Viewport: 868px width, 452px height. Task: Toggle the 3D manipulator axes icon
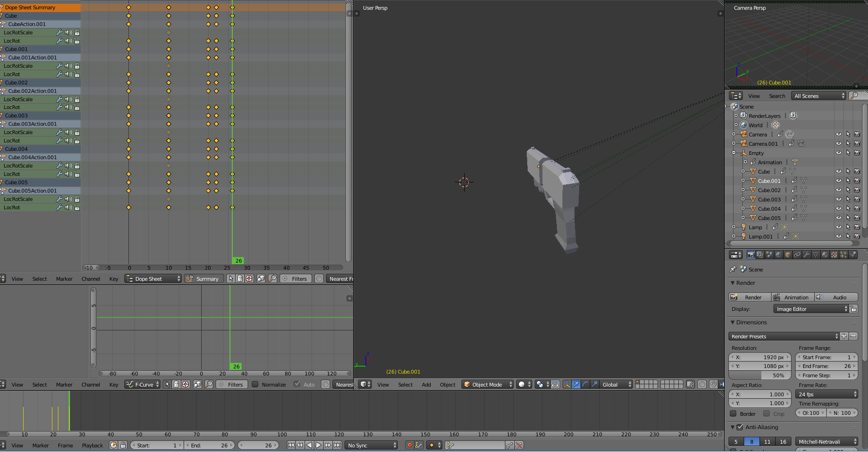[x=567, y=384]
